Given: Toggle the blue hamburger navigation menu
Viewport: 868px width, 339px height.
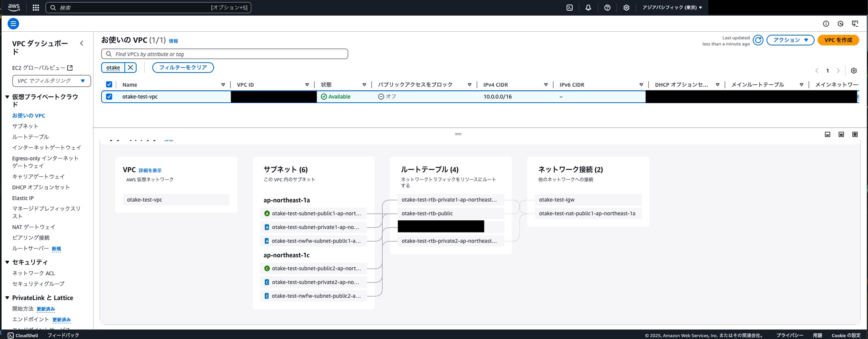Looking at the screenshot, I should (x=13, y=24).
